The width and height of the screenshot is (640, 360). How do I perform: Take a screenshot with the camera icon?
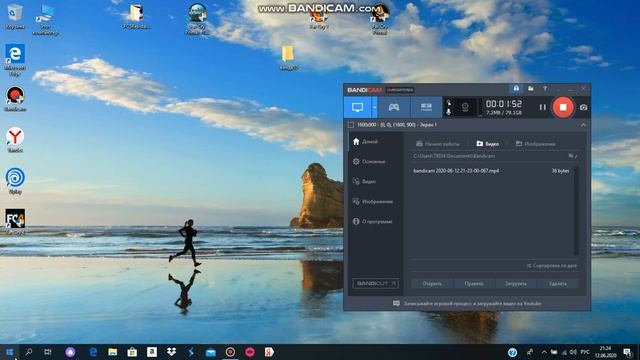[583, 107]
